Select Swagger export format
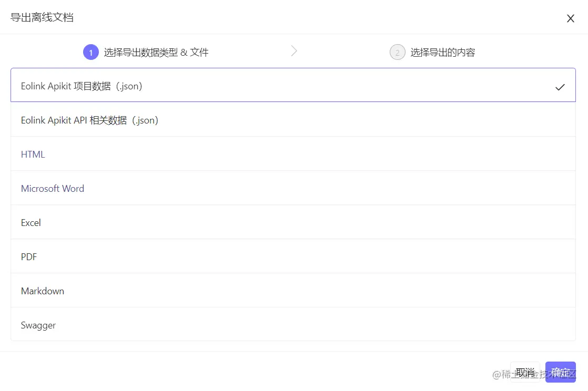 293,324
